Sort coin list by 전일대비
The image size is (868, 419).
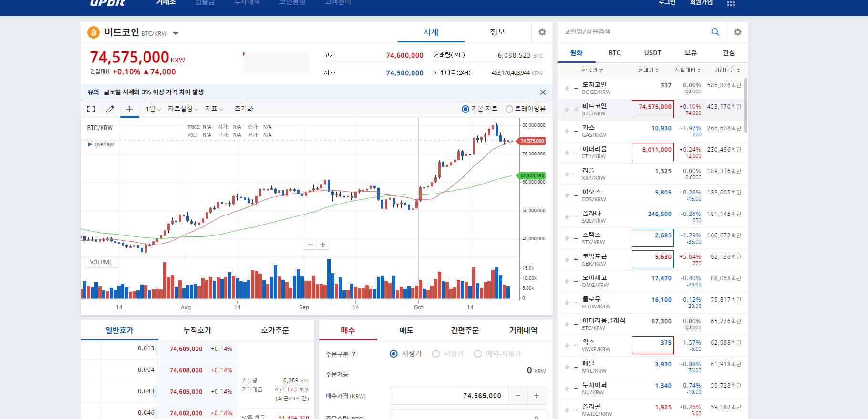[688, 70]
